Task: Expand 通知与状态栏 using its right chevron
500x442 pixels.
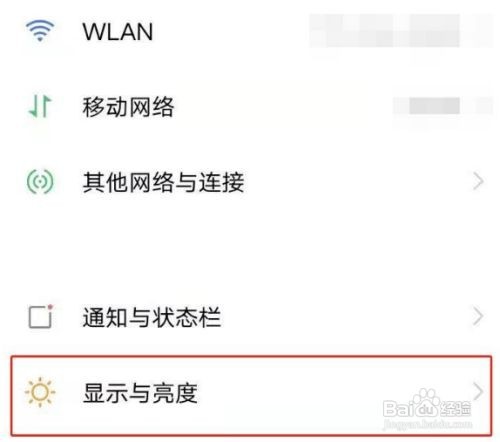Action: [x=478, y=317]
